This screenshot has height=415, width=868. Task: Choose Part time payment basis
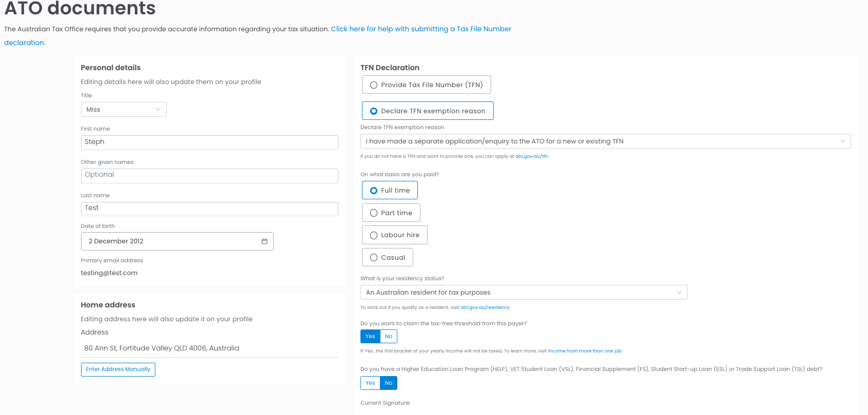coord(391,213)
